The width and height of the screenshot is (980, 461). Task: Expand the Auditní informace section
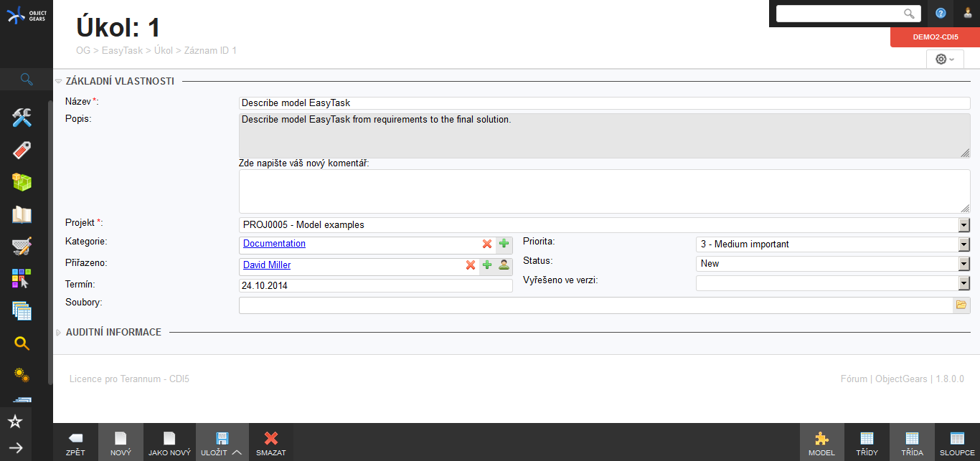coord(59,333)
